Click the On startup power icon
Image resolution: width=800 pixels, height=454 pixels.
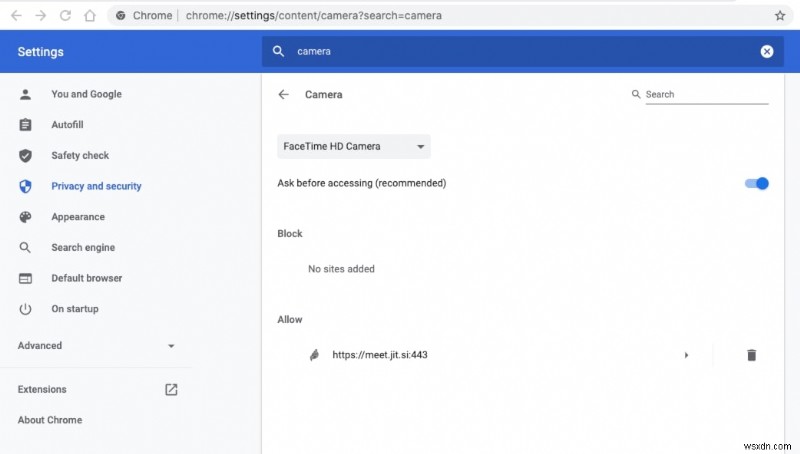pyautogui.click(x=25, y=309)
